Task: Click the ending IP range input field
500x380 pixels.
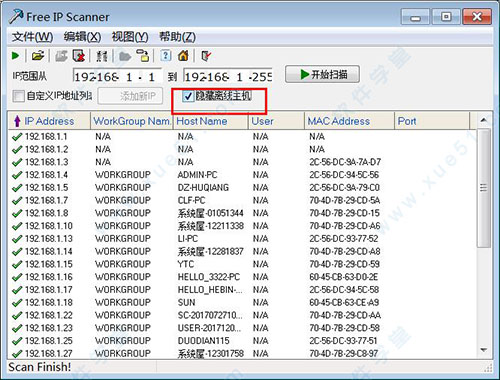Action: coord(228,76)
